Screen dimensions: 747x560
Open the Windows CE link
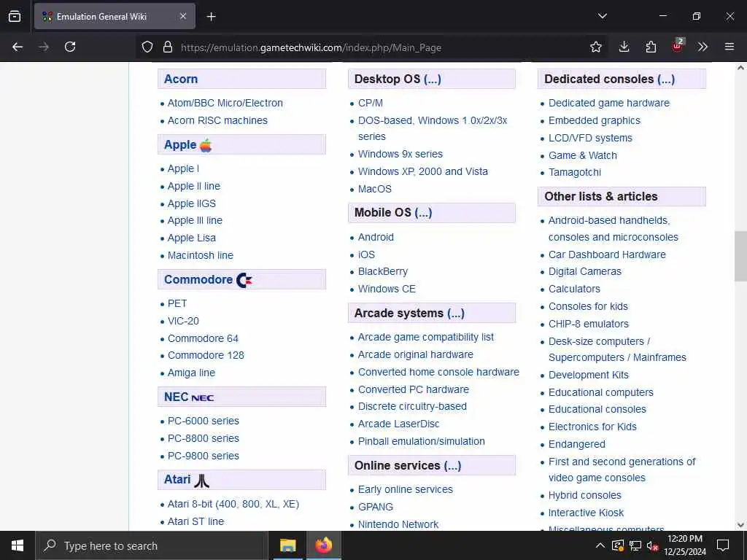click(387, 289)
